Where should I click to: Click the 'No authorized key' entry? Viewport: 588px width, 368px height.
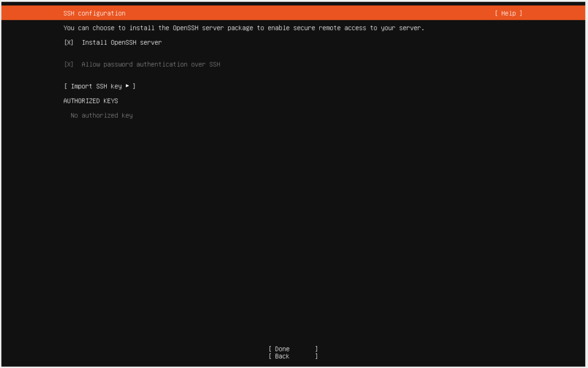[102, 115]
